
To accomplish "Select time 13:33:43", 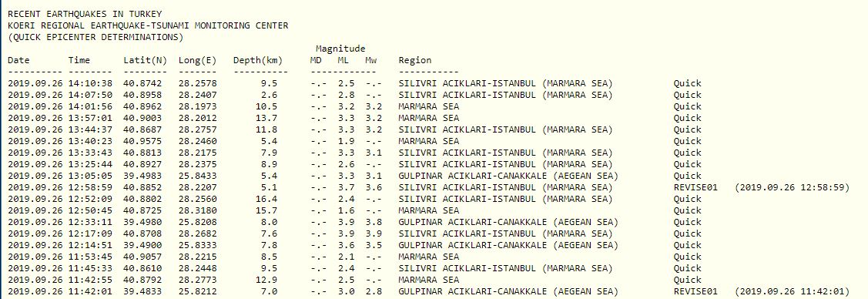I will click(90, 153).
